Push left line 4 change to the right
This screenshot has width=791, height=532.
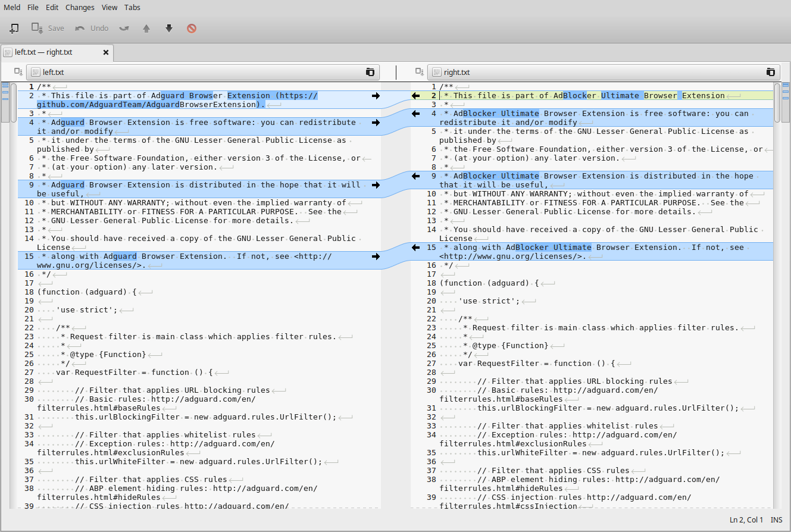pos(376,123)
